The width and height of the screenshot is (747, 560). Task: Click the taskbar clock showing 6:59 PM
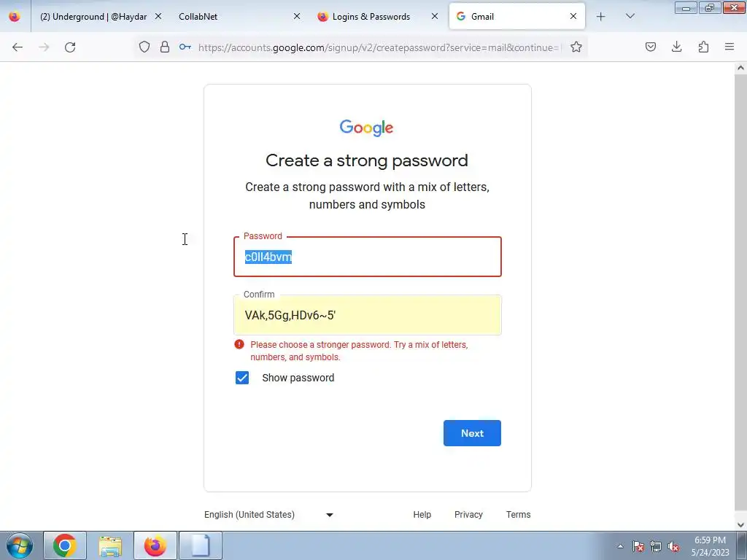click(x=710, y=546)
